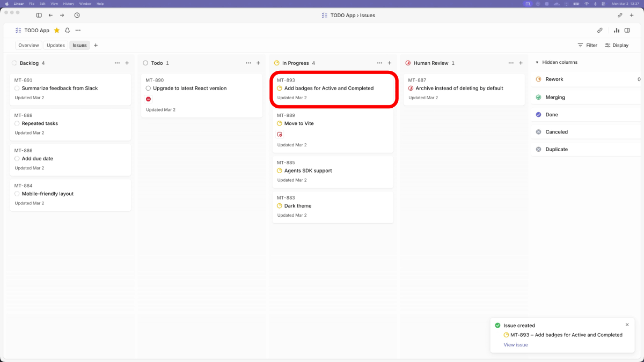Screen dimensions: 644x362
Task: Change the status icon of Dark theme
Action: click(280, 206)
